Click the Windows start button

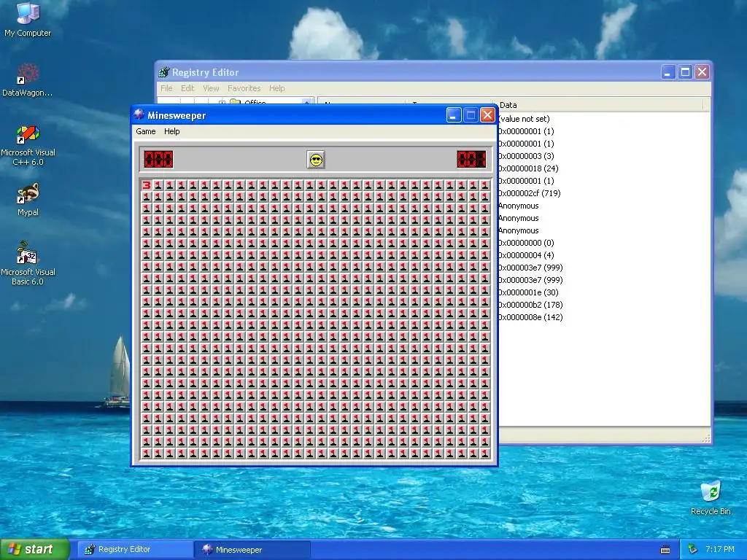(x=35, y=549)
